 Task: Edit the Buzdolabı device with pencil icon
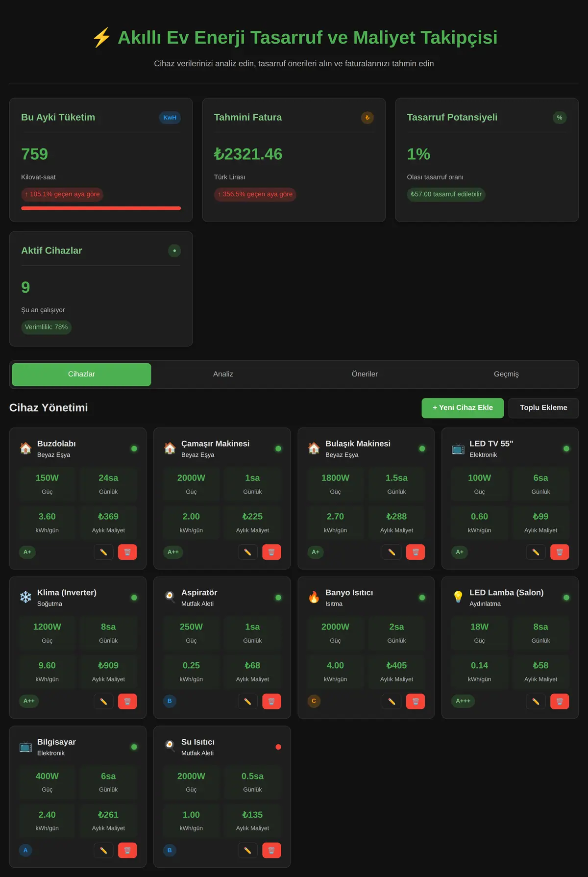[x=103, y=552]
